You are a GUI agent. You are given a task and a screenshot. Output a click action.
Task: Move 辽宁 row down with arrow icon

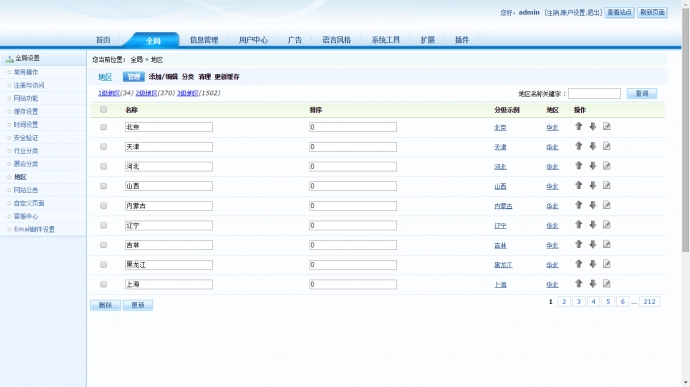click(593, 225)
